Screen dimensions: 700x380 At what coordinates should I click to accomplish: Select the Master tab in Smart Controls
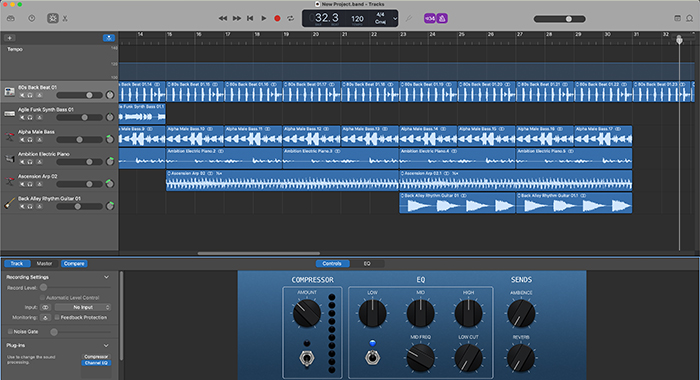[x=44, y=263]
